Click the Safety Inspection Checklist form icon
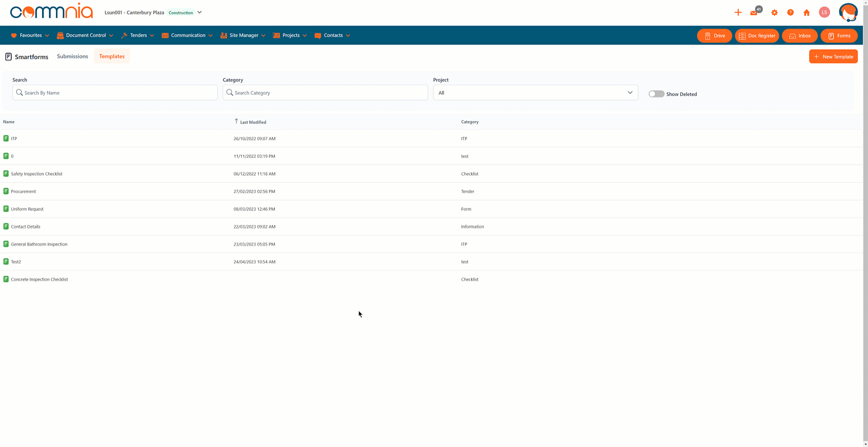Viewport: 868px width, 447px height. [x=6, y=174]
